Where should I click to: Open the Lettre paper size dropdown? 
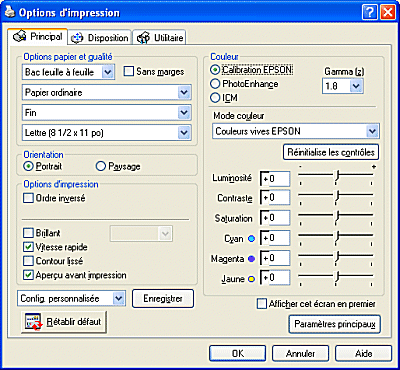[107, 133]
